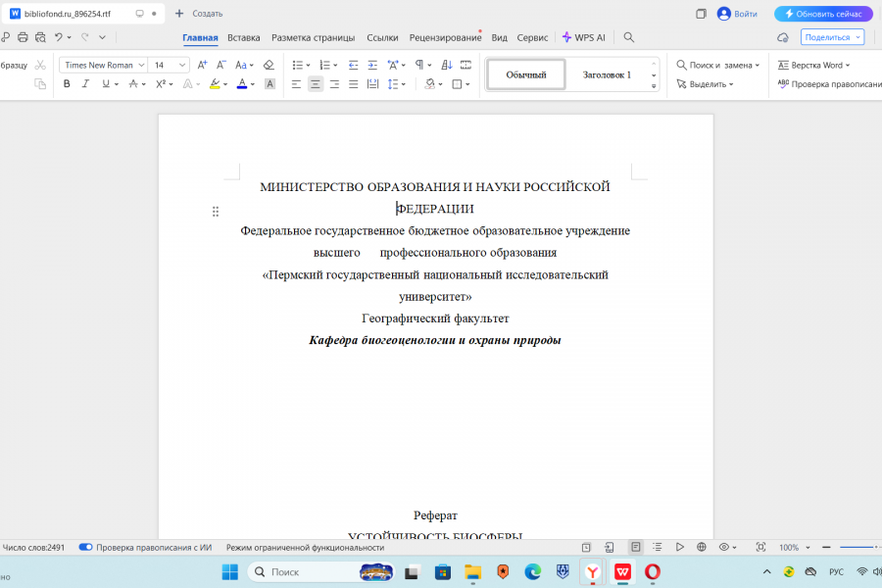Screen dimensions: 882x588
Task: Open the Разметка страницы tab
Action: tap(314, 37)
